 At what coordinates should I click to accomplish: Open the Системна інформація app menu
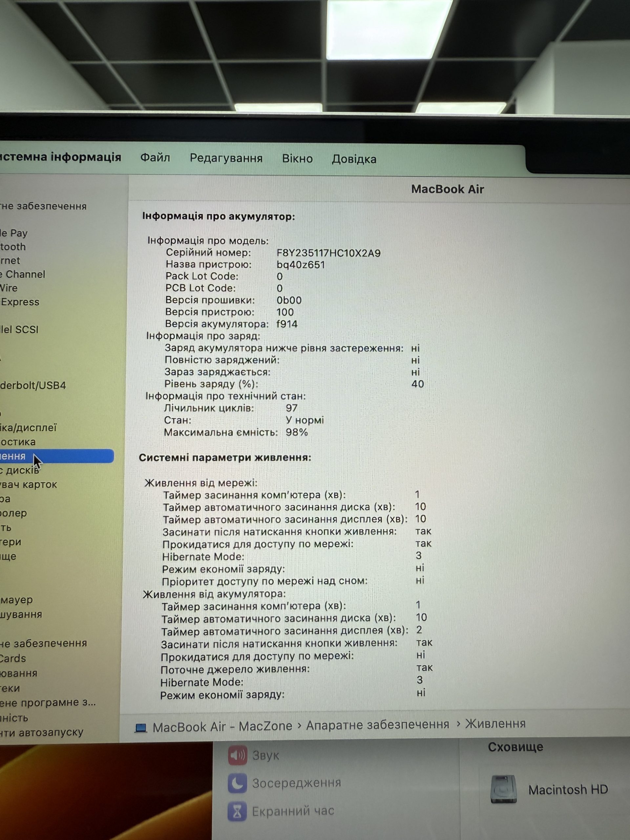coord(60,157)
